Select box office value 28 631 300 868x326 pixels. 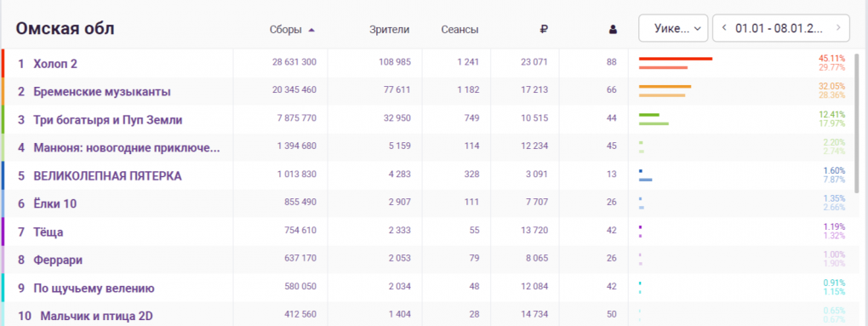294,62
